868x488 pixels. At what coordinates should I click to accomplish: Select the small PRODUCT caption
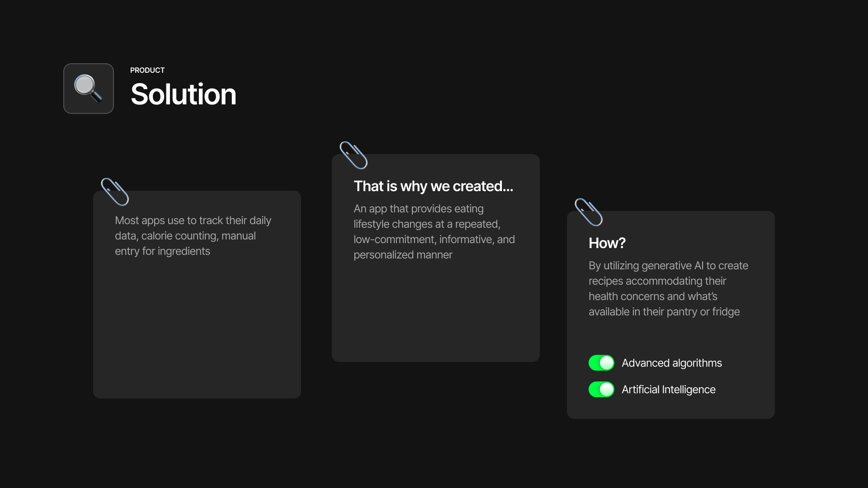147,70
